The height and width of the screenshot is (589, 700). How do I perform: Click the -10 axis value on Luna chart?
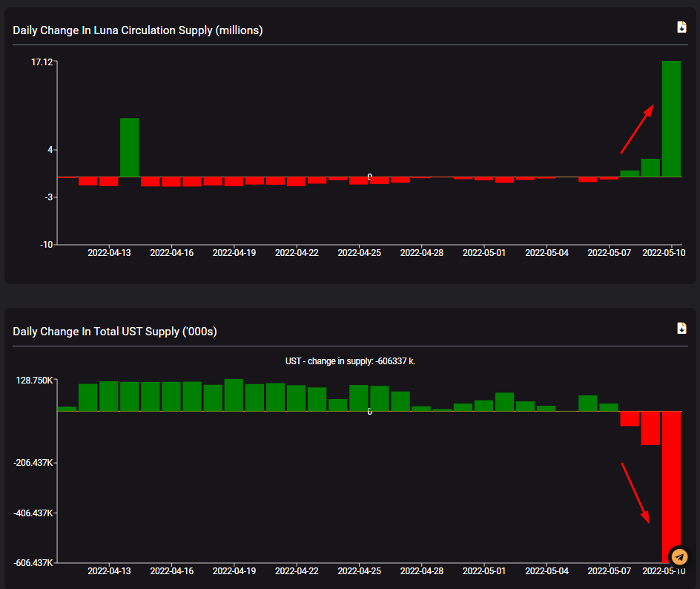click(x=47, y=244)
